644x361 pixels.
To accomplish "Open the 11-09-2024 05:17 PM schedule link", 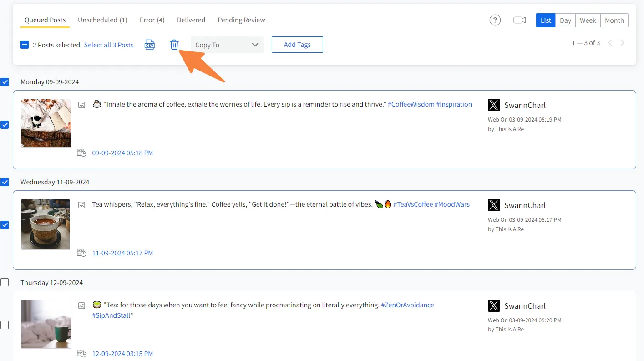I will click(x=122, y=253).
